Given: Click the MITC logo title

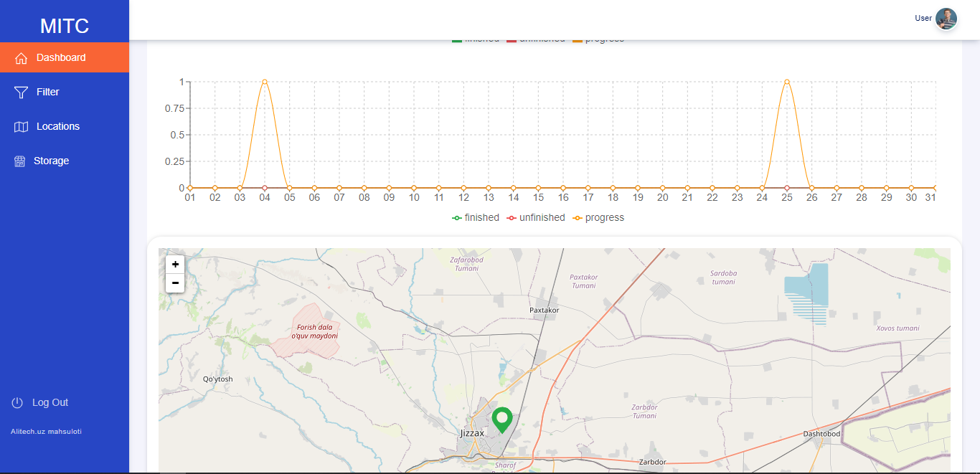Looking at the screenshot, I should point(65,26).
